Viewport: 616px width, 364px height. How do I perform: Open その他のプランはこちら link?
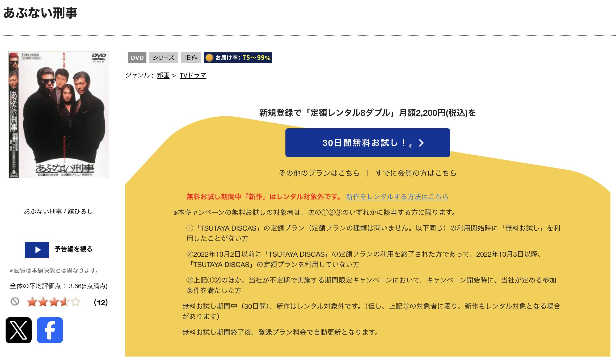tap(319, 173)
